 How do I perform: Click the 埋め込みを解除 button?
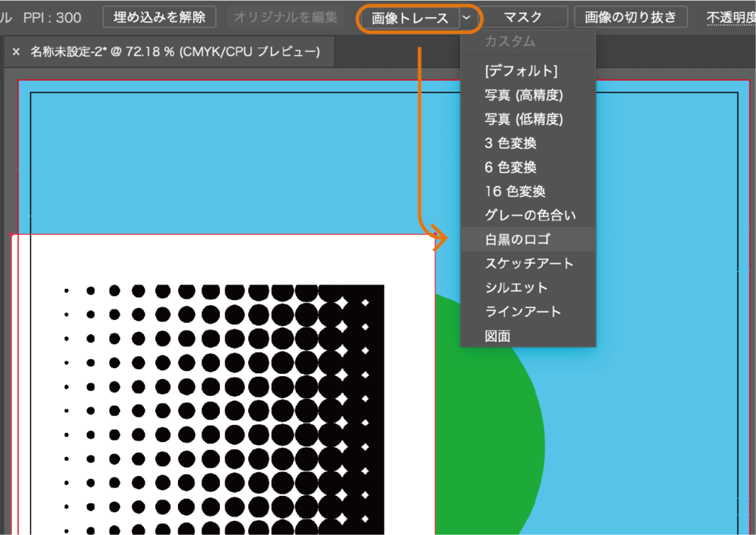pos(159,18)
